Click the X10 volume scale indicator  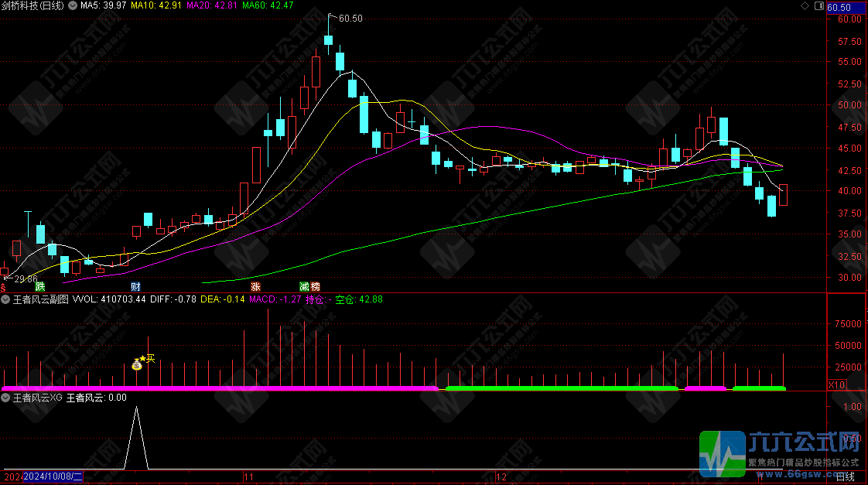coord(836,384)
